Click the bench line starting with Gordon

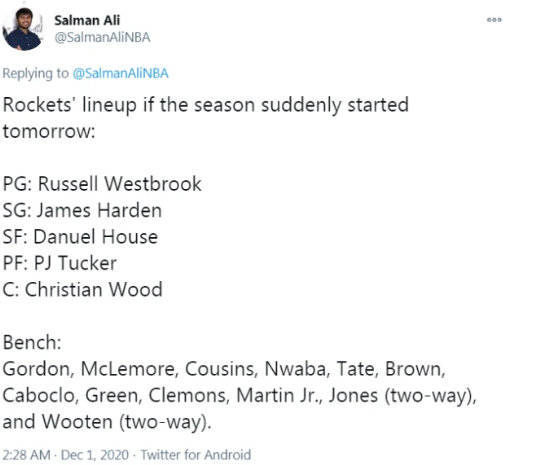click(x=224, y=369)
